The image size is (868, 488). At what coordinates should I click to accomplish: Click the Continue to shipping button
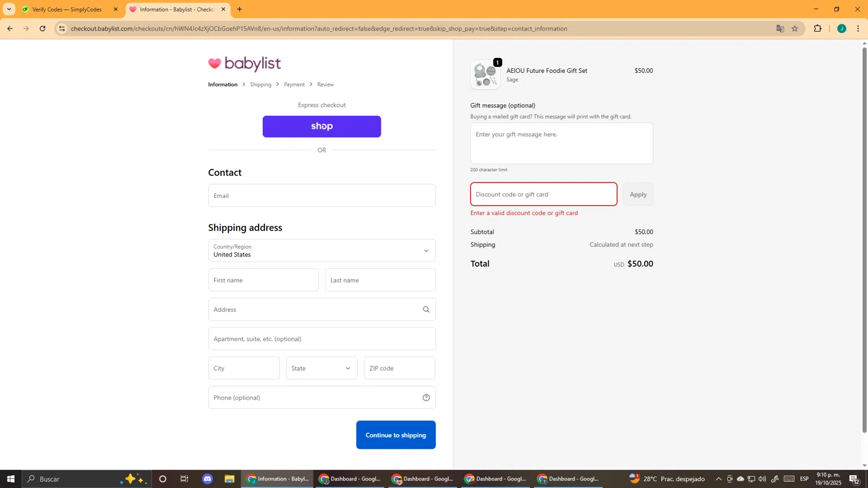(x=395, y=435)
